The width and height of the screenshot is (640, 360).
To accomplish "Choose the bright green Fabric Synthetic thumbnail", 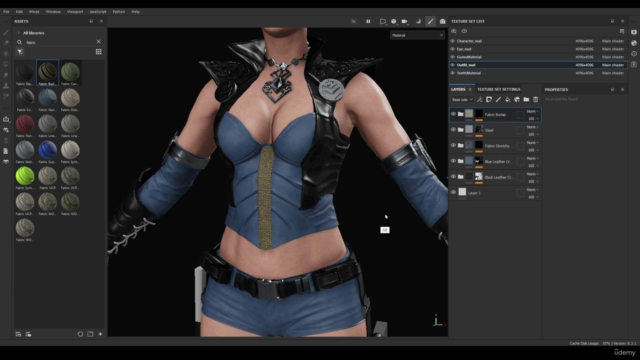I will pyautogui.click(x=25, y=176).
